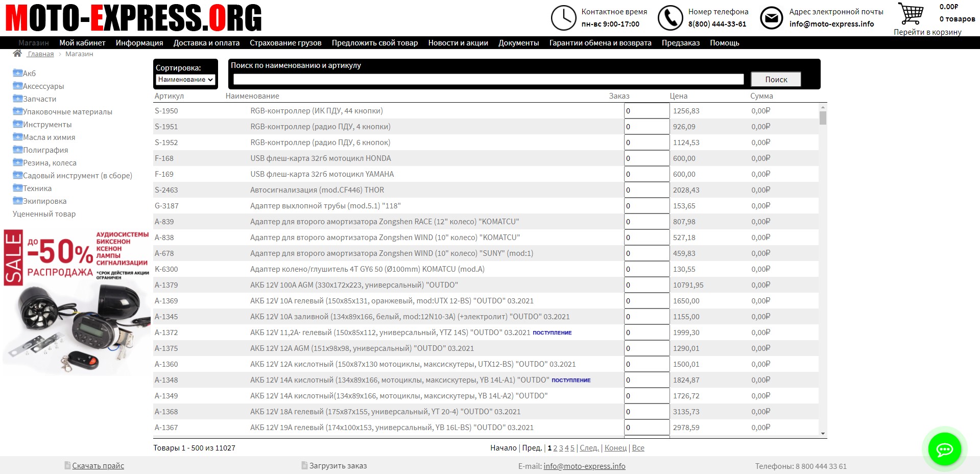Click the Скачать прайс link

click(x=98, y=466)
